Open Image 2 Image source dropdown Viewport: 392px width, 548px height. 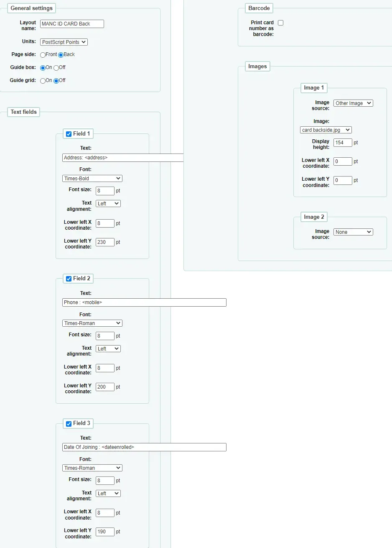click(x=353, y=232)
